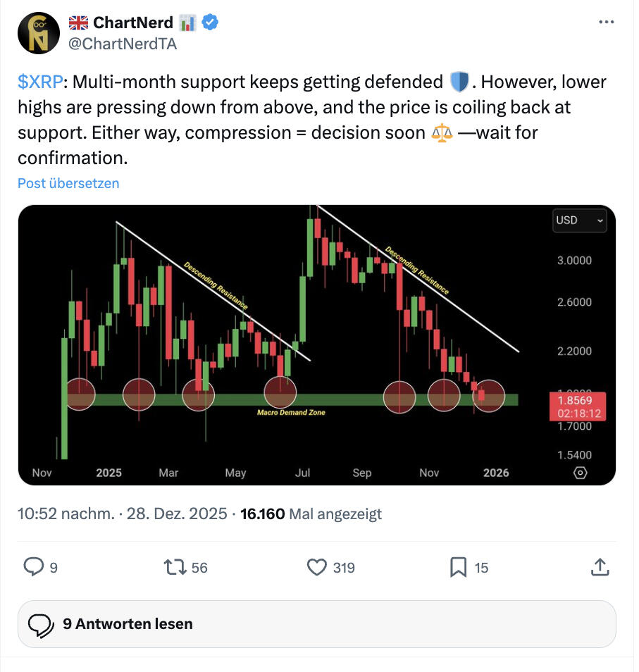This screenshot has height=672, width=639.
Task: Open the USD currency dropdown
Action: pyautogui.click(x=580, y=220)
